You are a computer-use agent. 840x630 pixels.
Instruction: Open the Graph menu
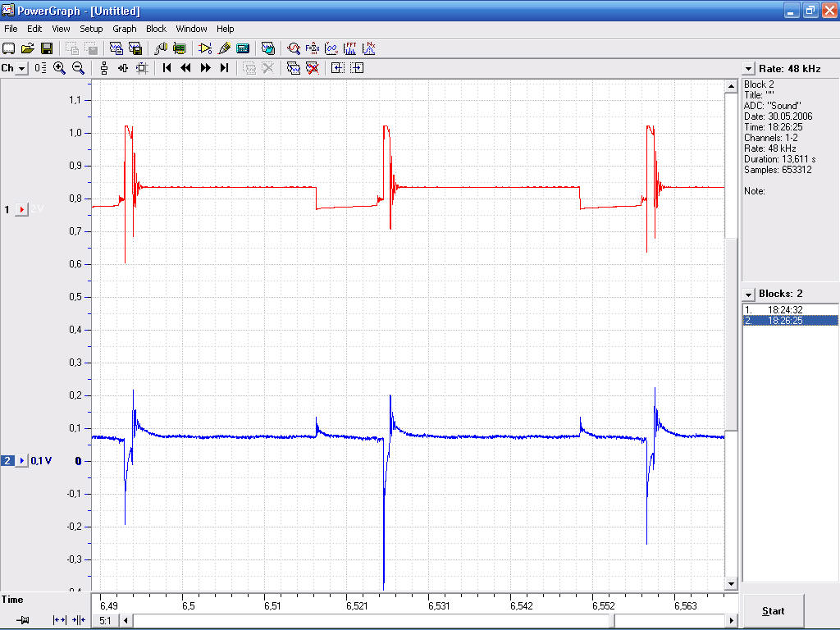tap(125, 29)
